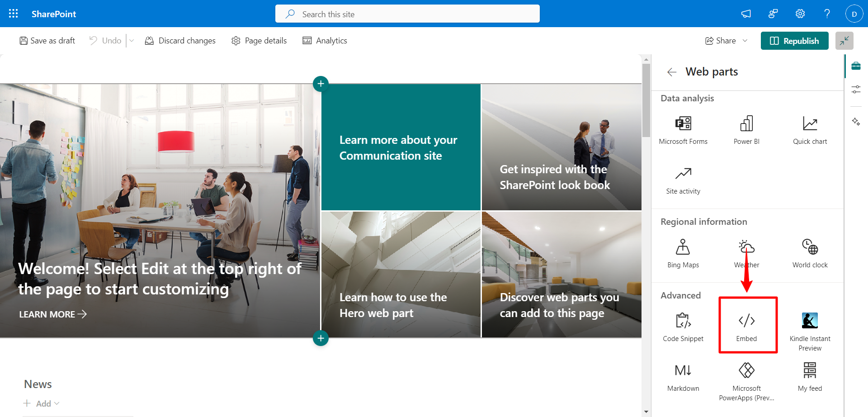Image resolution: width=868 pixels, height=417 pixels.
Task: Add the Microsoft Forms web part
Action: coord(683,130)
